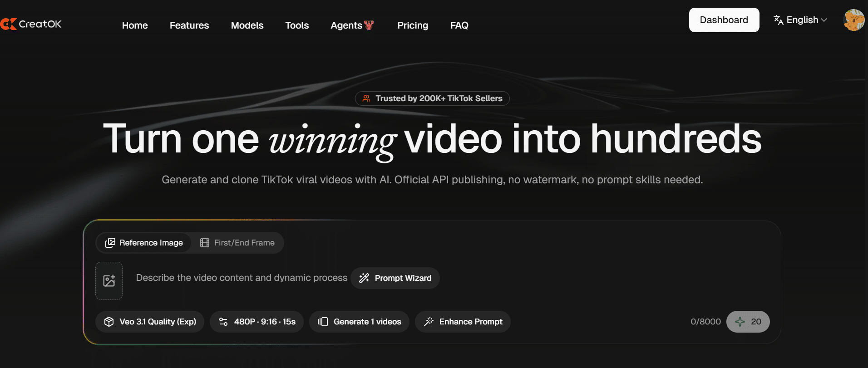Click the Trusted by 200K+ TikTok Sellers badge
The width and height of the screenshot is (868, 368).
[x=432, y=98]
